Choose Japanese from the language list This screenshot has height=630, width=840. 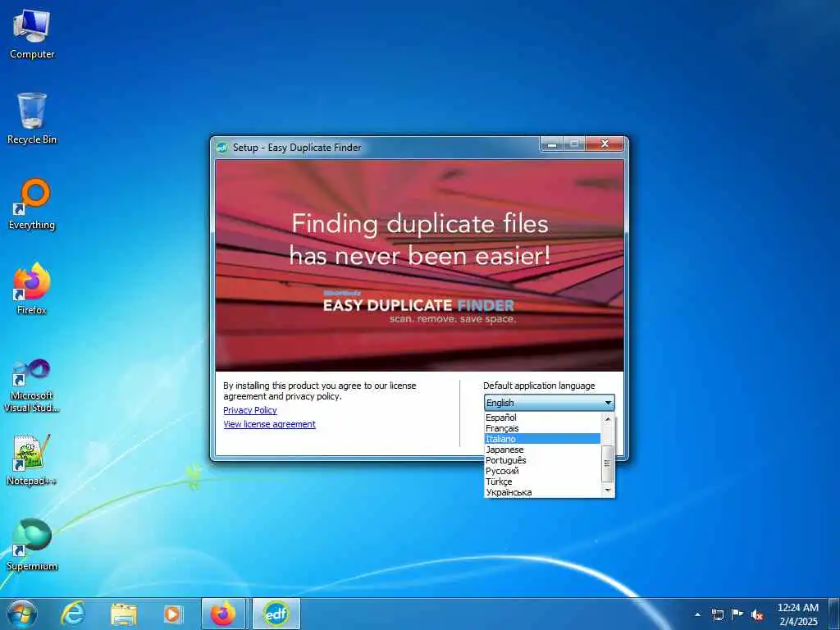[542, 450]
